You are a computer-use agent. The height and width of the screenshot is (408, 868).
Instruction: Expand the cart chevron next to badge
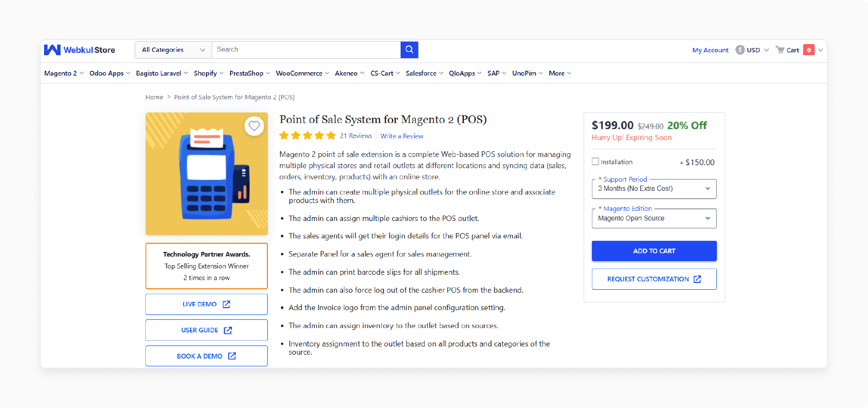pos(821,50)
